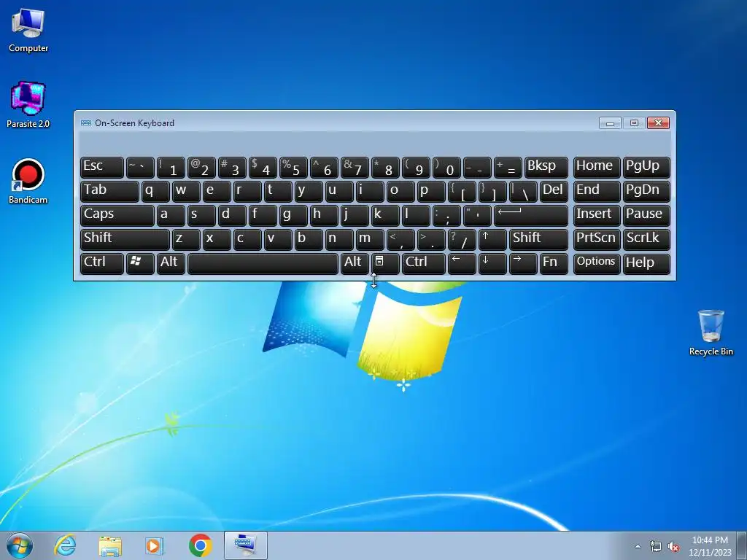Screen dimensions: 747x560
Task: Click the up arrow key
Action: coord(492,239)
